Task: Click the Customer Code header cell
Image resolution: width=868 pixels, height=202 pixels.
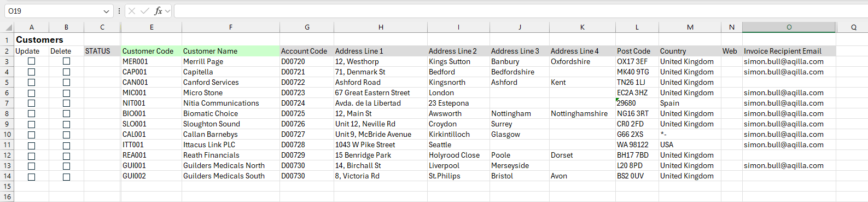Action: tap(152, 51)
